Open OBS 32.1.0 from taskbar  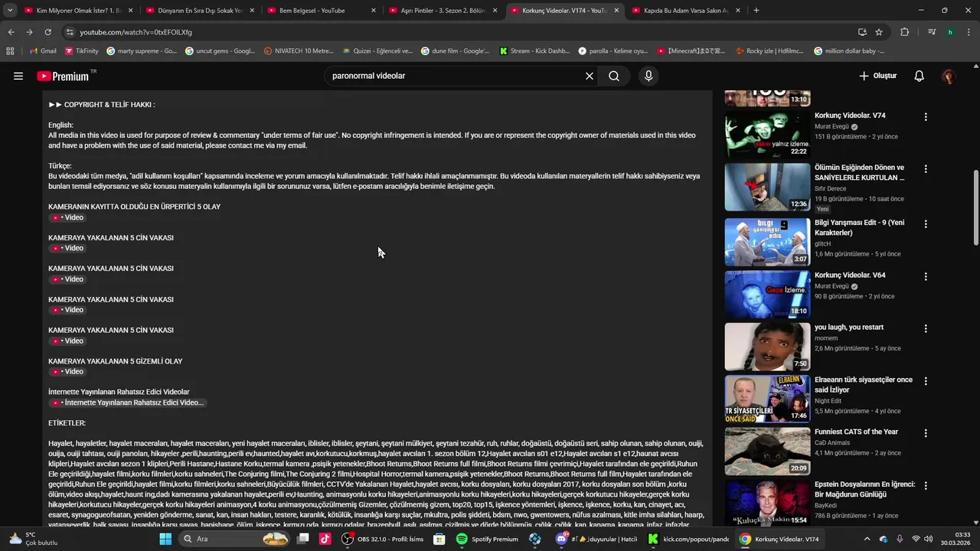[x=382, y=539]
